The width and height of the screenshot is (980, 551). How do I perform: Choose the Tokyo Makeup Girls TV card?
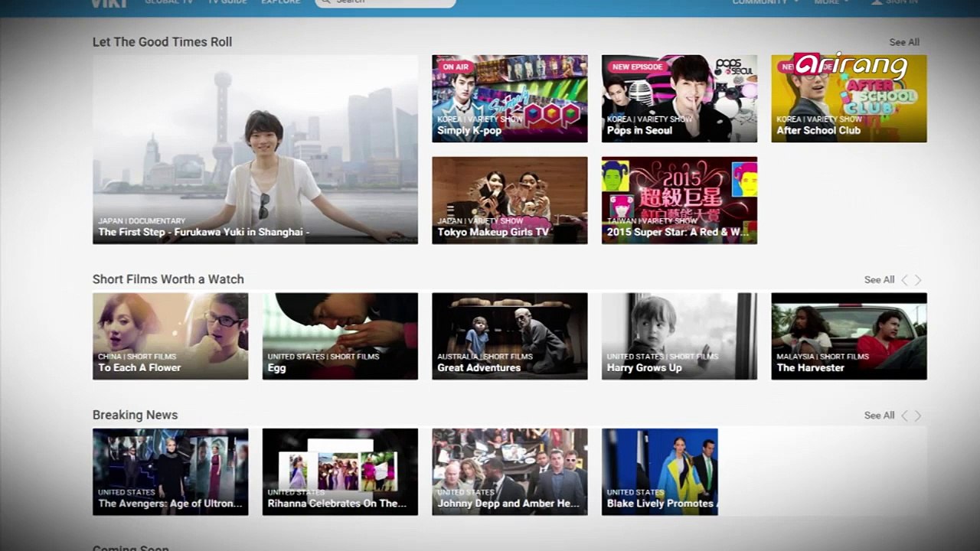pyautogui.click(x=510, y=201)
